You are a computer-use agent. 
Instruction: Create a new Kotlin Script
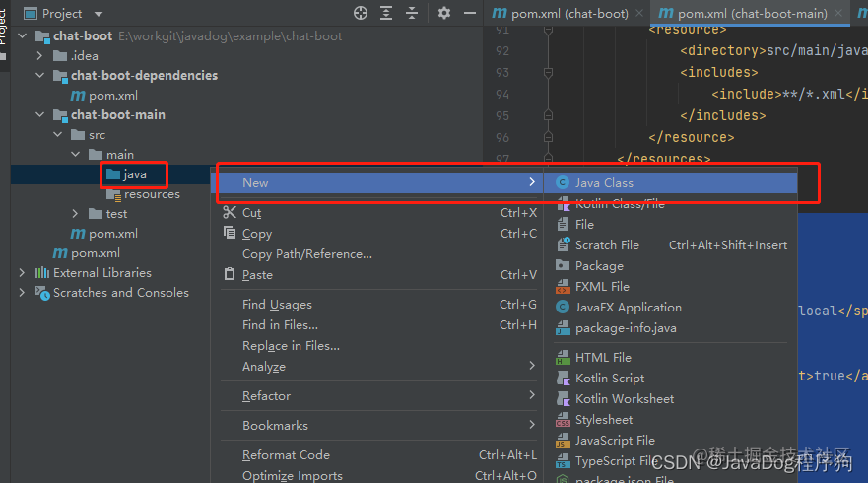click(x=670, y=379)
